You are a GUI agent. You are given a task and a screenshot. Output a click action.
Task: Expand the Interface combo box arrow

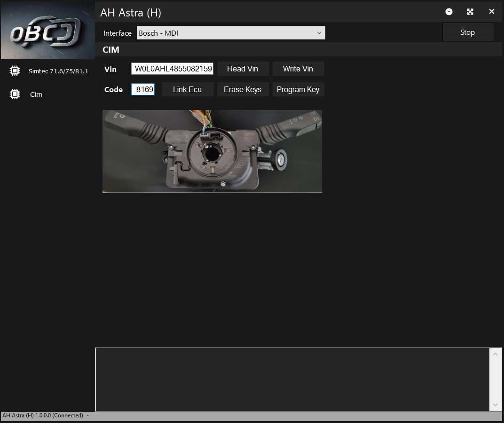(319, 33)
